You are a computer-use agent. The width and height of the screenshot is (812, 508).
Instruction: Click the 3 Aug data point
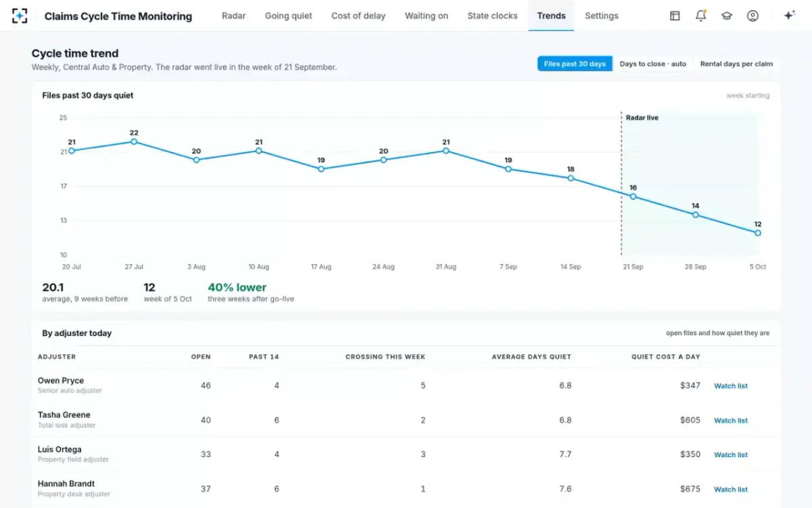point(196,160)
